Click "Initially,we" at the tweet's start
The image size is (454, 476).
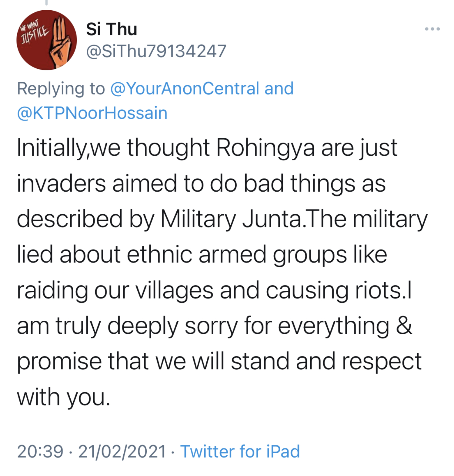coord(68,148)
